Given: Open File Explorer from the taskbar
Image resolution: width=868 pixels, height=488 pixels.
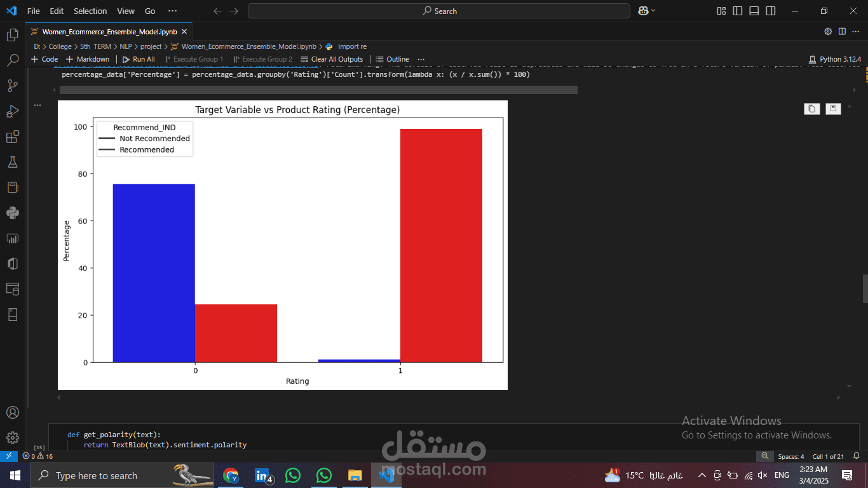Looking at the screenshot, I should 355,475.
